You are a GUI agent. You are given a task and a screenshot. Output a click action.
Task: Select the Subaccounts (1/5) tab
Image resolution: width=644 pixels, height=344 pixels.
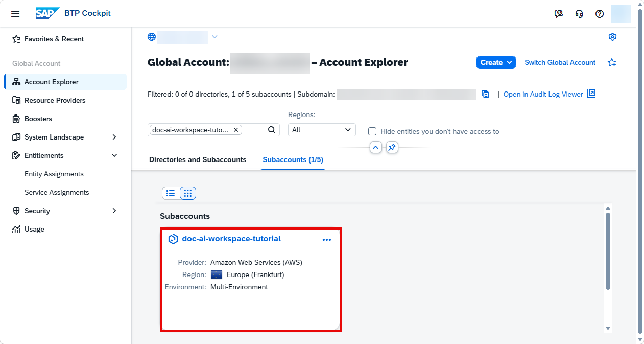(293, 159)
